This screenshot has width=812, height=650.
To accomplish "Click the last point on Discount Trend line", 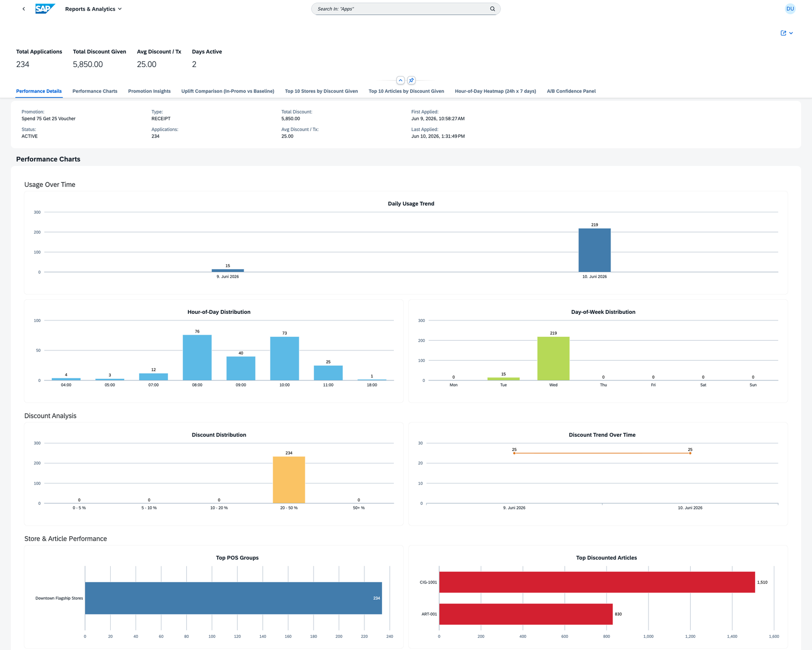I will pyautogui.click(x=690, y=453).
